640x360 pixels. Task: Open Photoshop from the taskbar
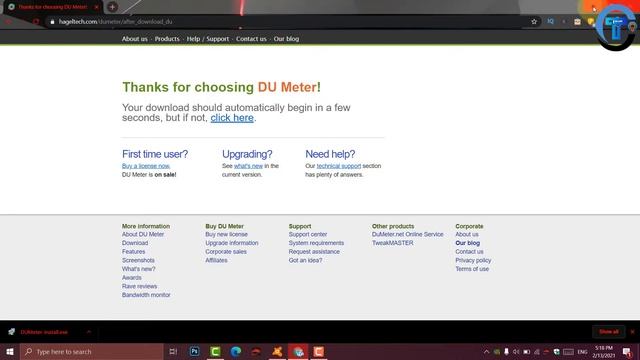coord(194,351)
